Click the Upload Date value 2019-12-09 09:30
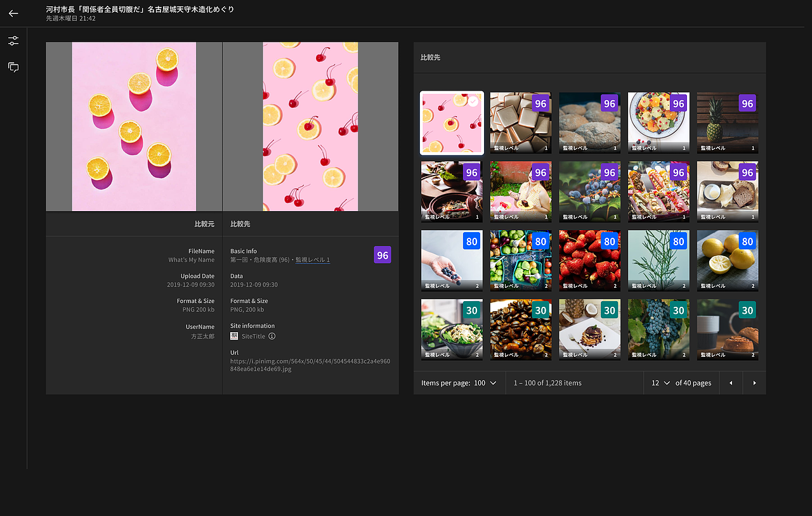This screenshot has width=812, height=516. [x=191, y=285]
